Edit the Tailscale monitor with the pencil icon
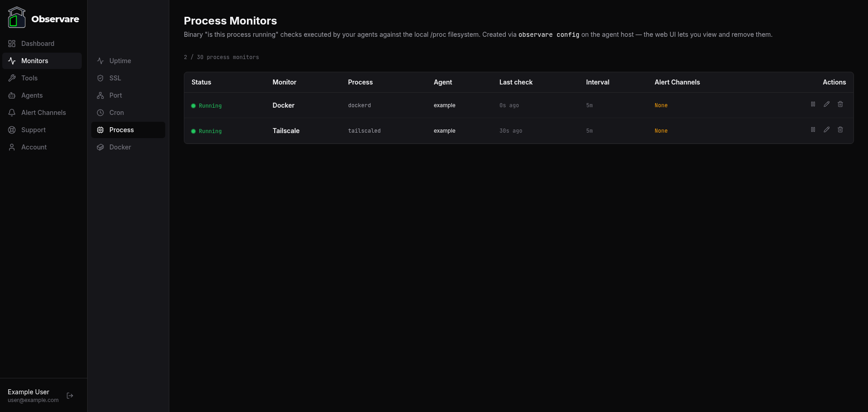Screen dimensions: 868x412 tap(826, 129)
